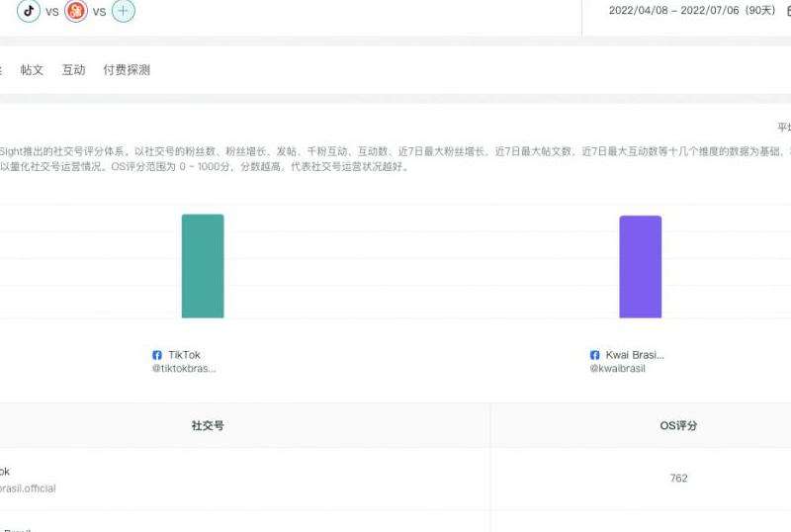Open the brasil.official account in table row
The image size is (791, 532).
[x=28, y=488]
